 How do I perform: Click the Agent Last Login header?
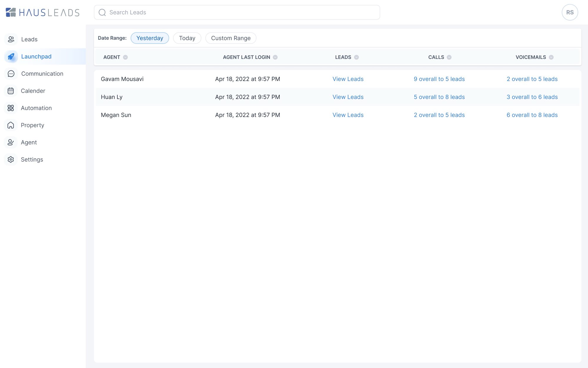pos(246,57)
